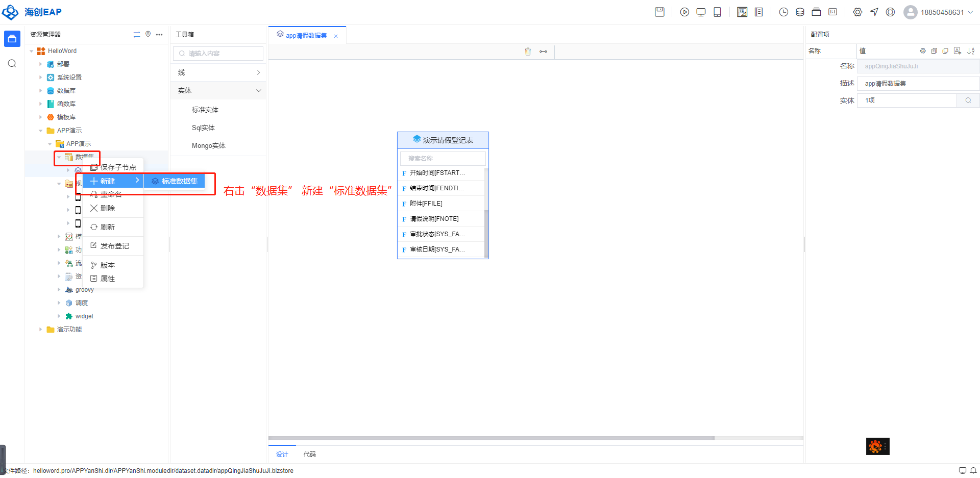
Task: Close the app请假数据集 tab
Action: [336, 36]
